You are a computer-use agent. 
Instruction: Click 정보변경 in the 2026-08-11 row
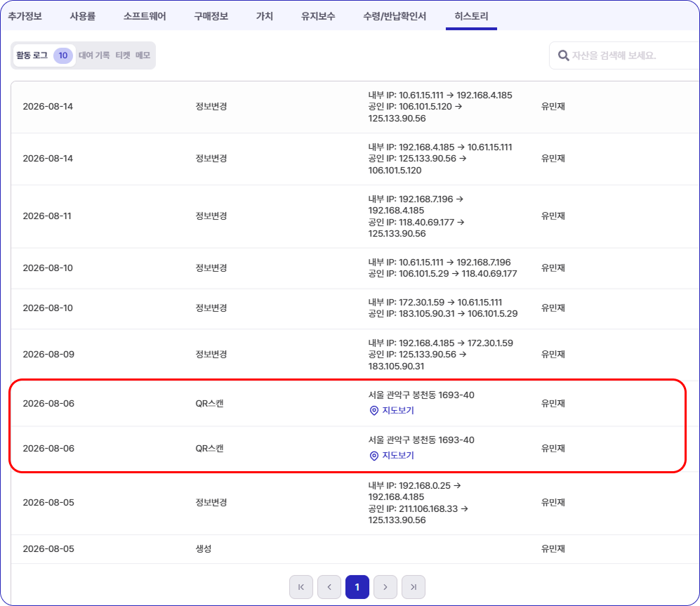(211, 216)
